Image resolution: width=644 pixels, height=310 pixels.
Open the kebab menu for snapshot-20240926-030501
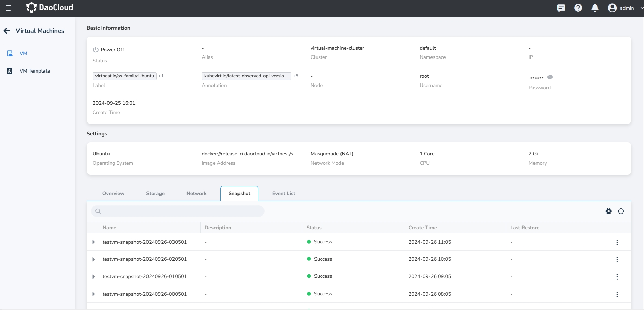pos(617,242)
